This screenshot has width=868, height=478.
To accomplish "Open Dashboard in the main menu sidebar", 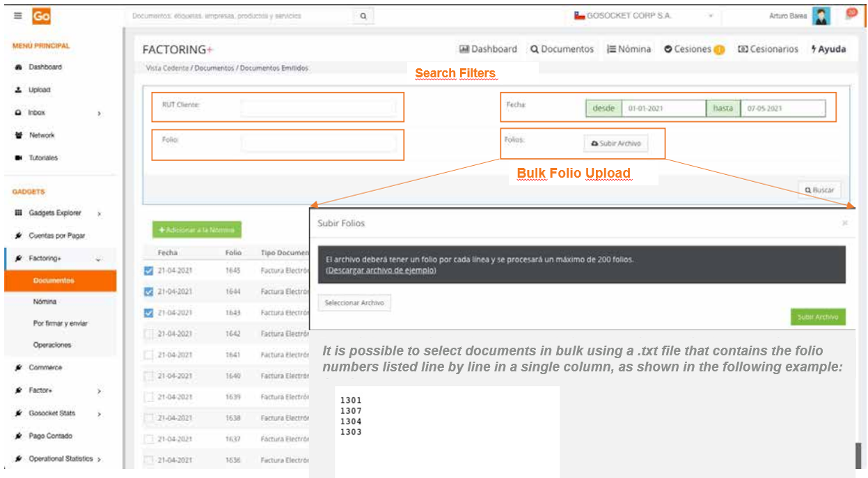I will point(45,67).
